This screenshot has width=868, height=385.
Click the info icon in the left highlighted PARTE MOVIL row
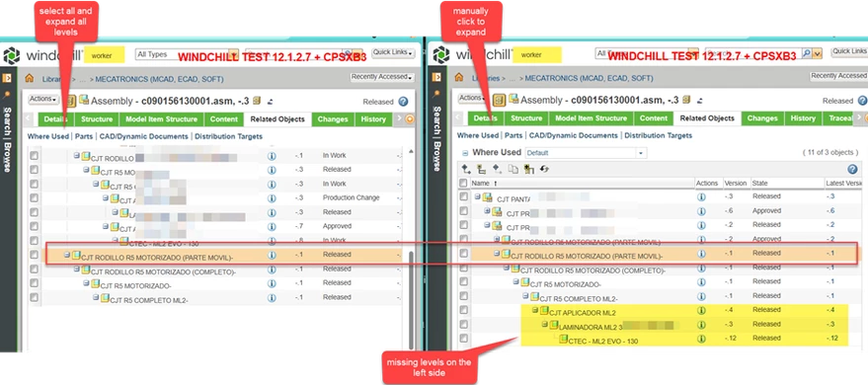click(272, 255)
